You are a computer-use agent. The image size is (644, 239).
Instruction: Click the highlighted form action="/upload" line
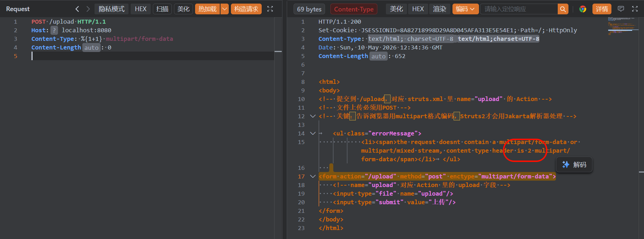[437, 176]
